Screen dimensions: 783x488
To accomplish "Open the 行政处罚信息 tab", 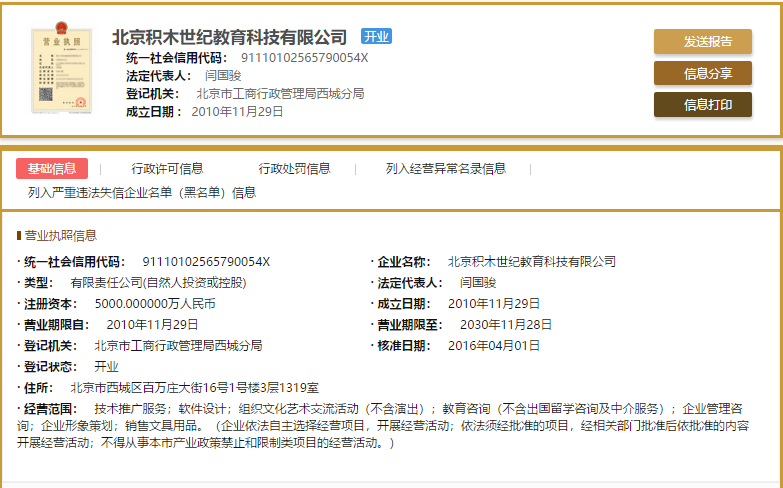I will coord(294,168).
